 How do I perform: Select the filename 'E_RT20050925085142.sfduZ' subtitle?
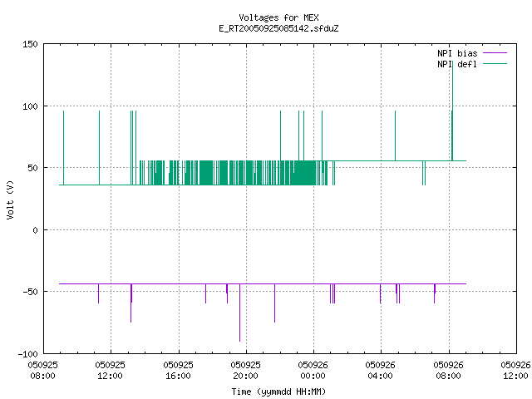(278, 28)
